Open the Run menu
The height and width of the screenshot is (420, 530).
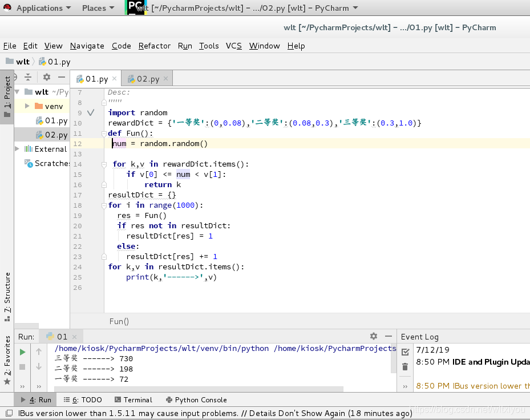(185, 46)
